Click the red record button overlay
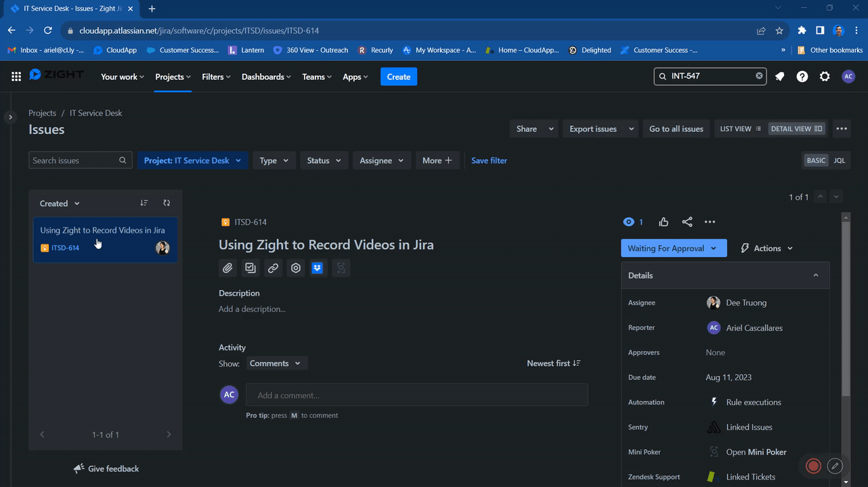 click(x=814, y=466)
